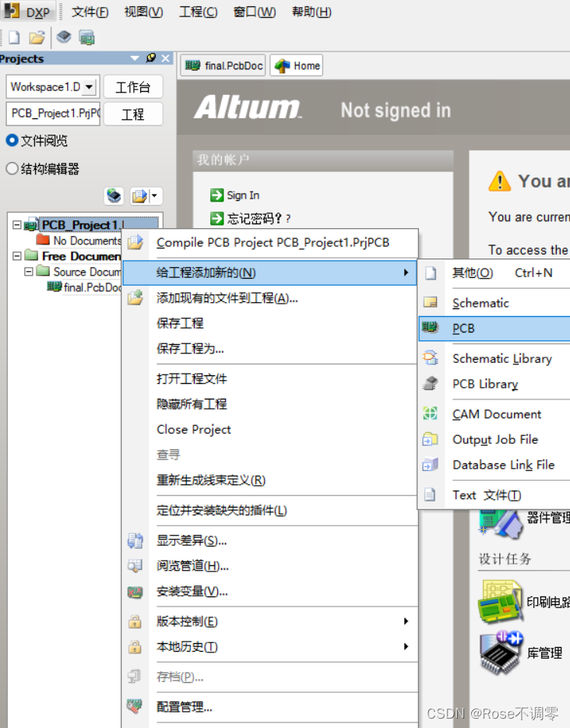
Task: Choose 配置管理... menu item
Action: (270, 707)
